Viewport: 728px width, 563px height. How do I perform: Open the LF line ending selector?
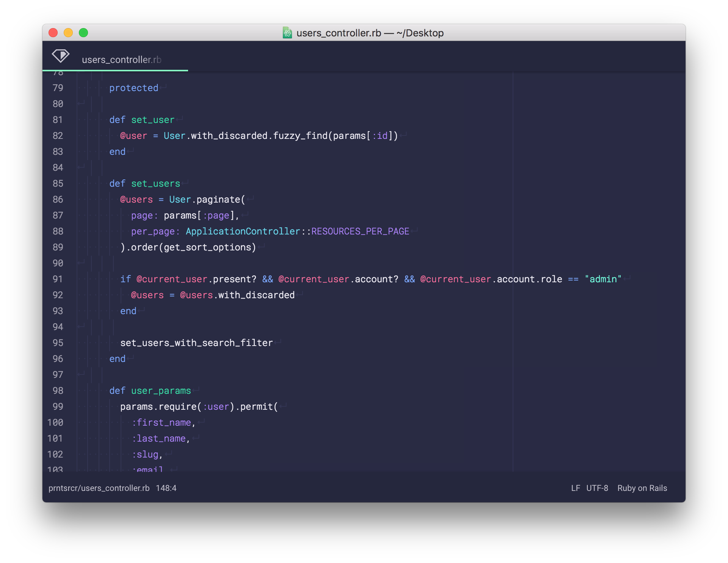click(x=575, y=488)
